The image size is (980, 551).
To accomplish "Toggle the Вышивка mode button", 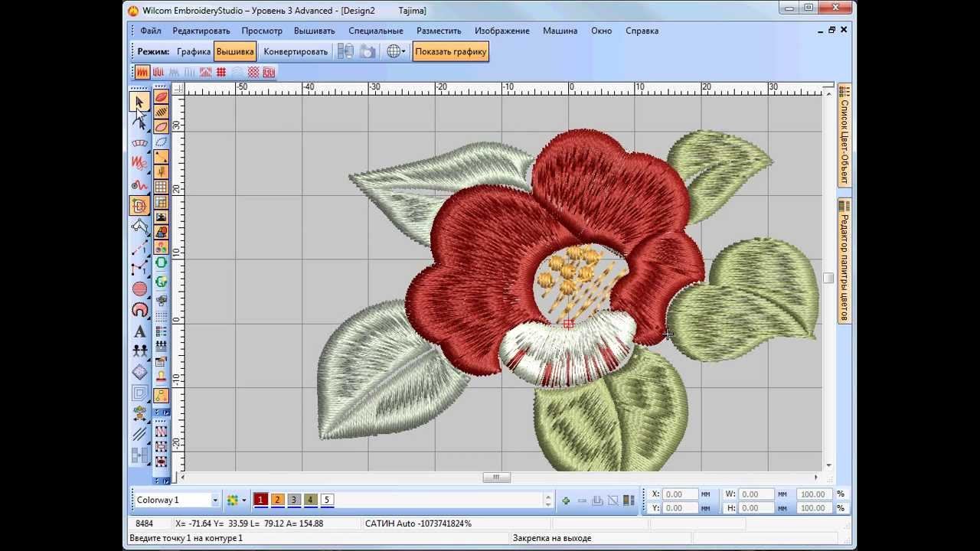I will [x=235, y=51].
